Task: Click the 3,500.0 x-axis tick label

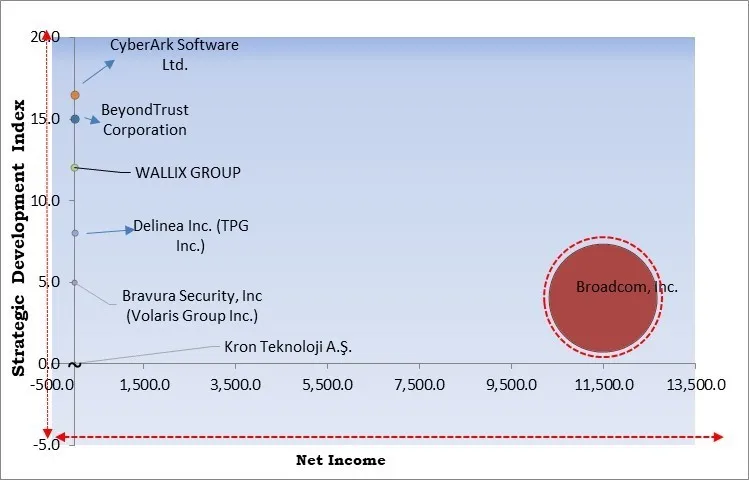Action: click(235, 384)
